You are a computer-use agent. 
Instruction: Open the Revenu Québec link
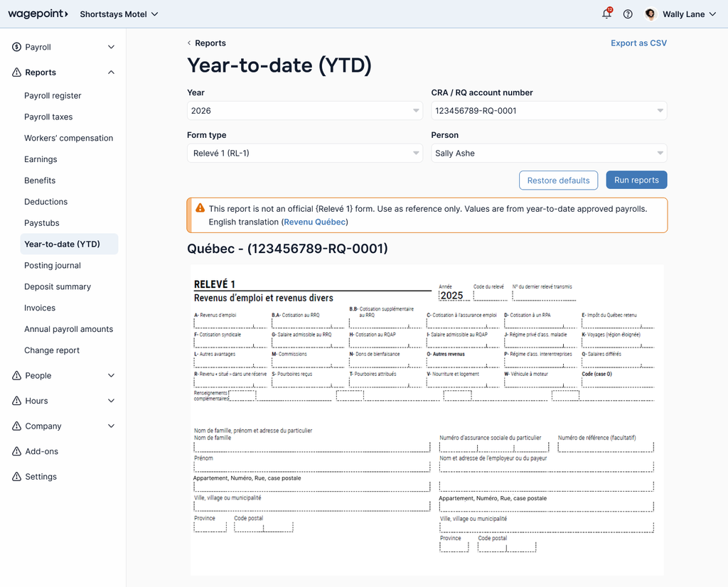coord(314,222)
